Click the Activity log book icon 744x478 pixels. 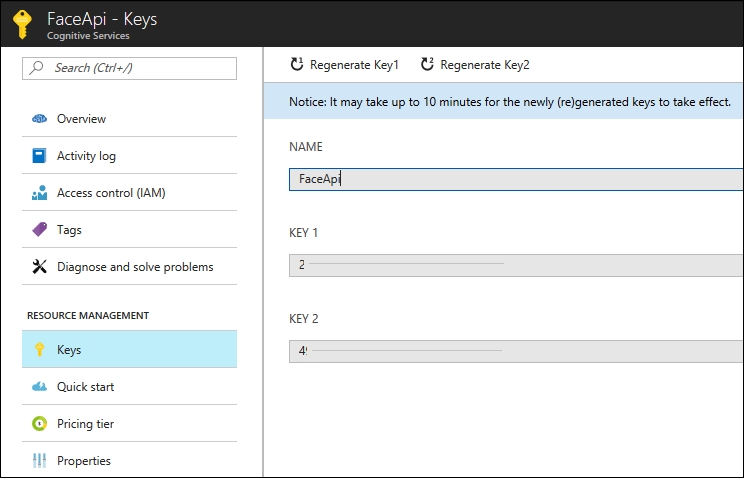[x=40, y=156]
